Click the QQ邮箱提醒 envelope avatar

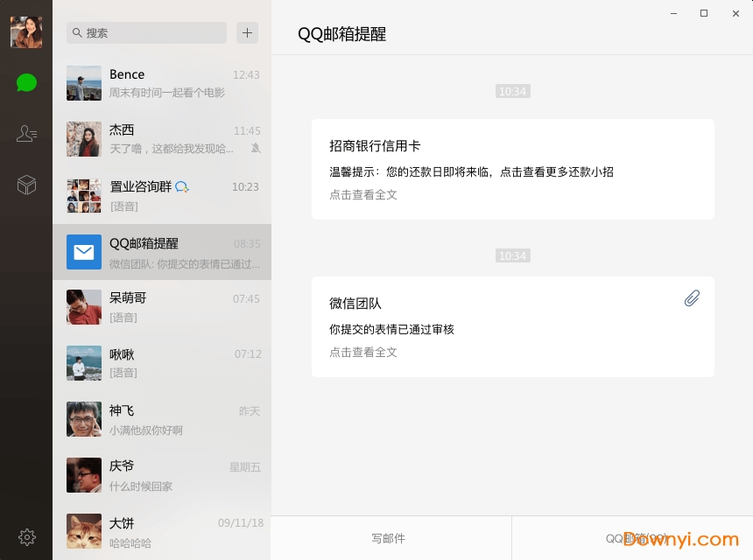[83, 252]
